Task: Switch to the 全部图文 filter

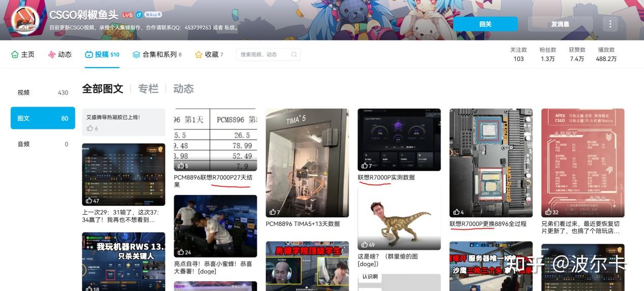Action: tap(103, 89)
